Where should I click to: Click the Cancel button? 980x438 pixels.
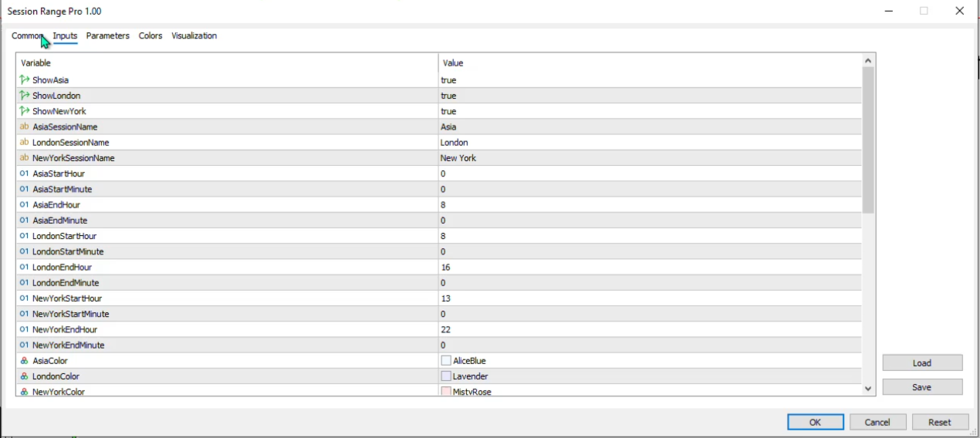click(x=877, y=422)
